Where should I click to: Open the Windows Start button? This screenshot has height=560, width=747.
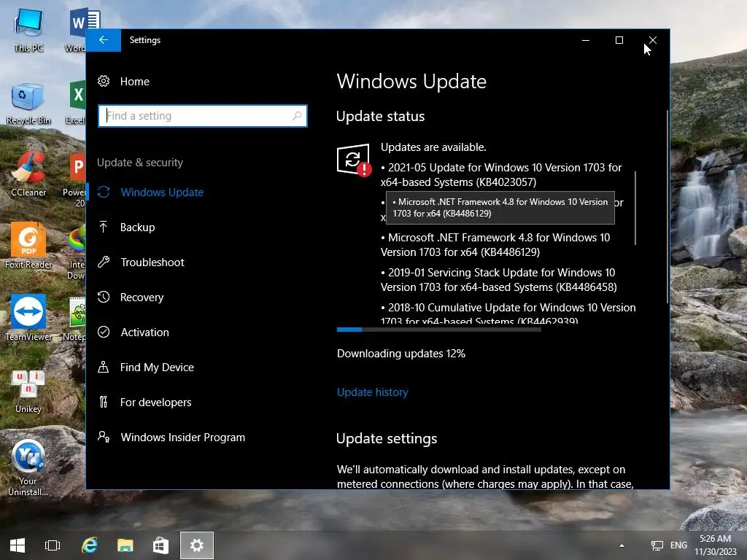pos(18,545)
